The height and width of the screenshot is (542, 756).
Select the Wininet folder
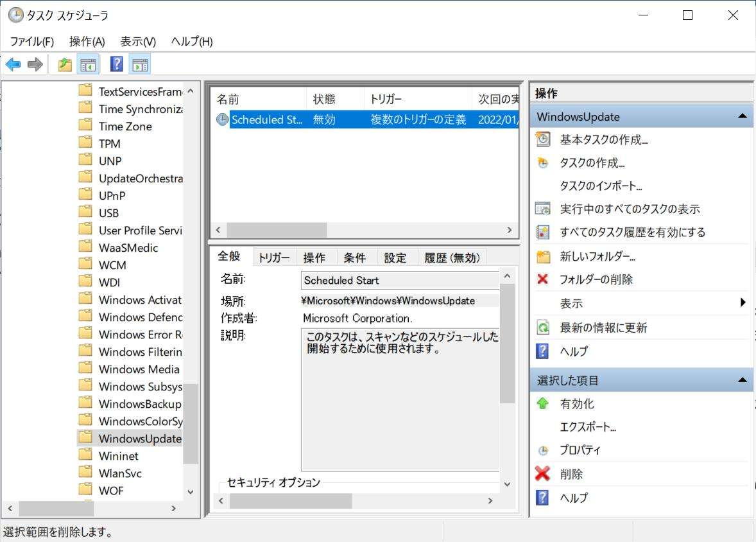[119, 456]
